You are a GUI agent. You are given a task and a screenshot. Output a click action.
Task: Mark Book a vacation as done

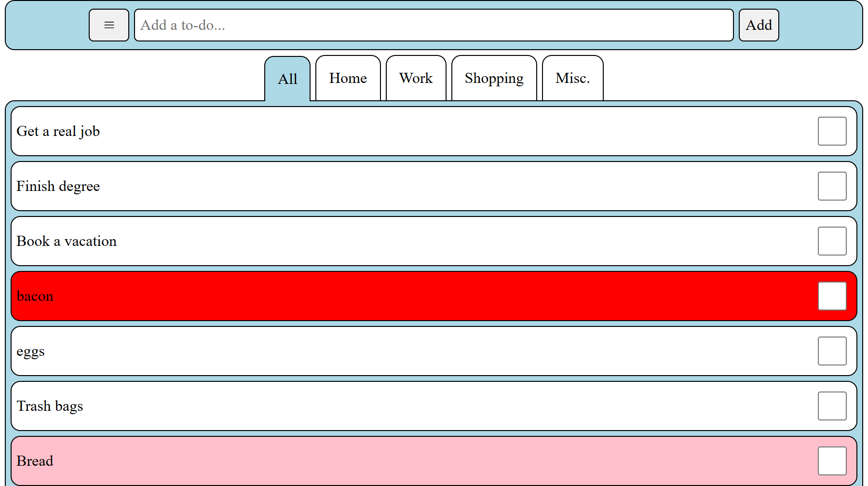click(832, 241)
